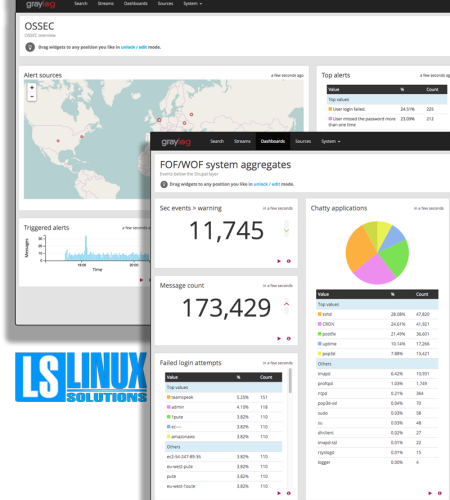450x500 pixels.
Task: Zoom in on the Alert sources map
Action: click(32, 88)
